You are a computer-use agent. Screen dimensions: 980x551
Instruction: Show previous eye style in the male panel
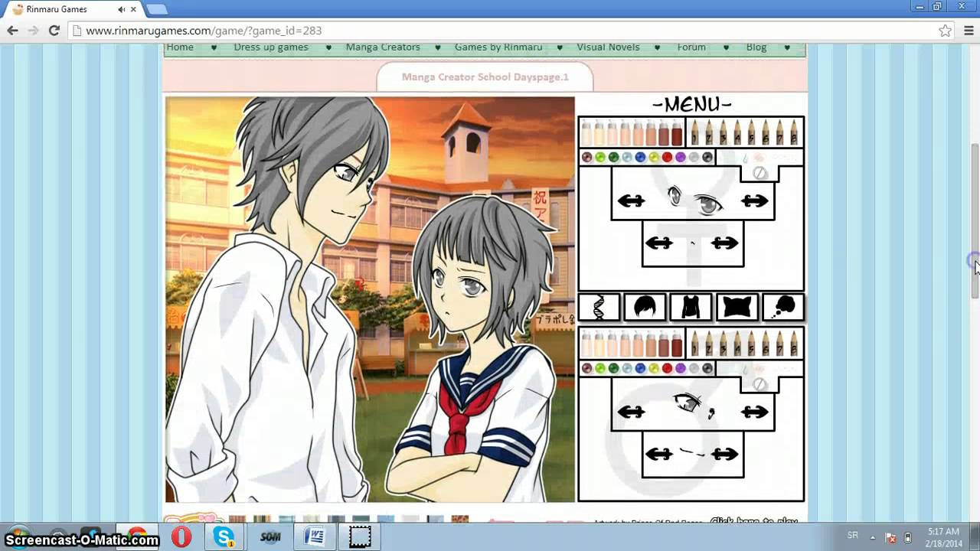(x=631, y=412)
